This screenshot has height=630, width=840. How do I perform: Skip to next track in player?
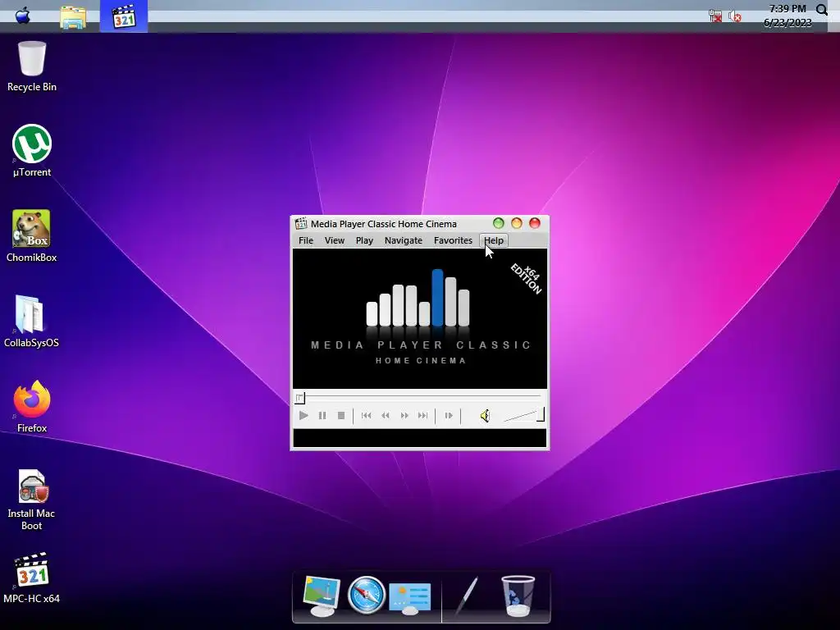(x=422, y=415)
